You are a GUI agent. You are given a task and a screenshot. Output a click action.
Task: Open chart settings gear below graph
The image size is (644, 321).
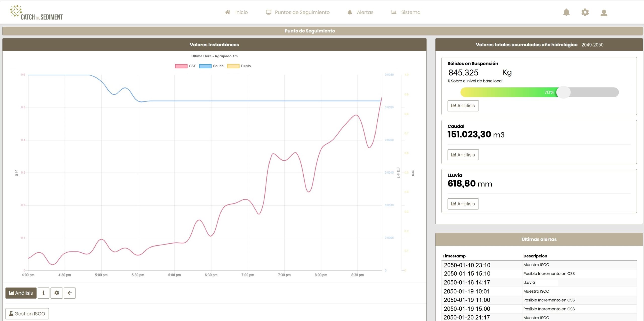[x=57, y=293]
